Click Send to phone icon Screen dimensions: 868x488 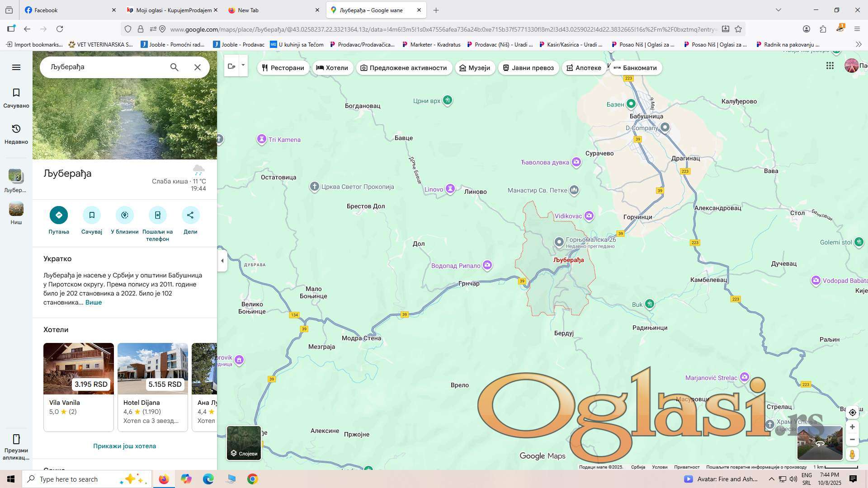(x=157, y=215)
